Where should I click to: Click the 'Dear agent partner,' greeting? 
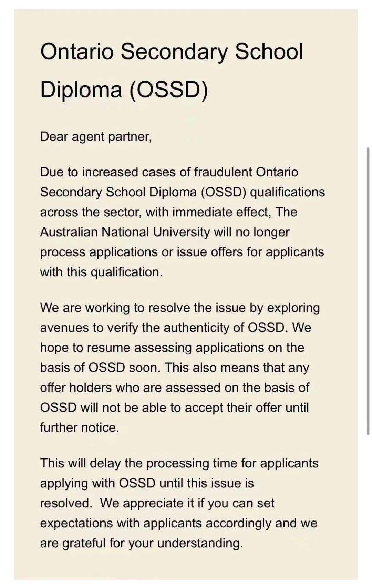96,137
